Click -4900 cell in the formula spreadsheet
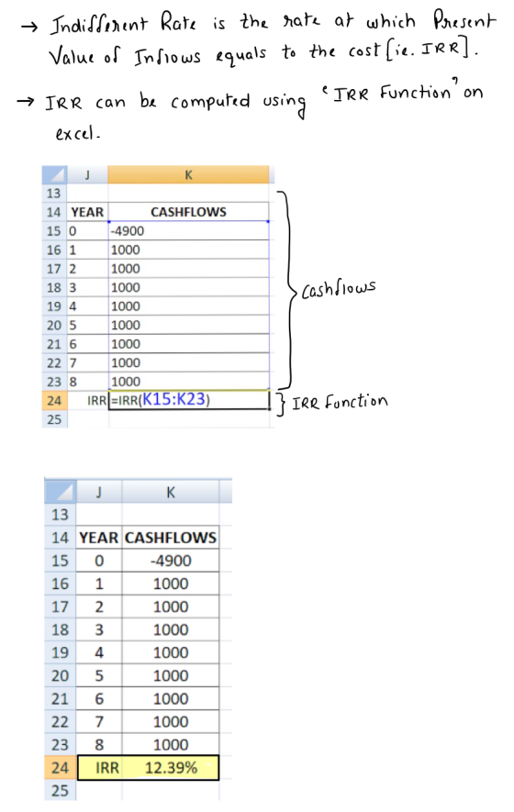The height and width of the screenshot is (812, 514). click(x=188, y=231)
